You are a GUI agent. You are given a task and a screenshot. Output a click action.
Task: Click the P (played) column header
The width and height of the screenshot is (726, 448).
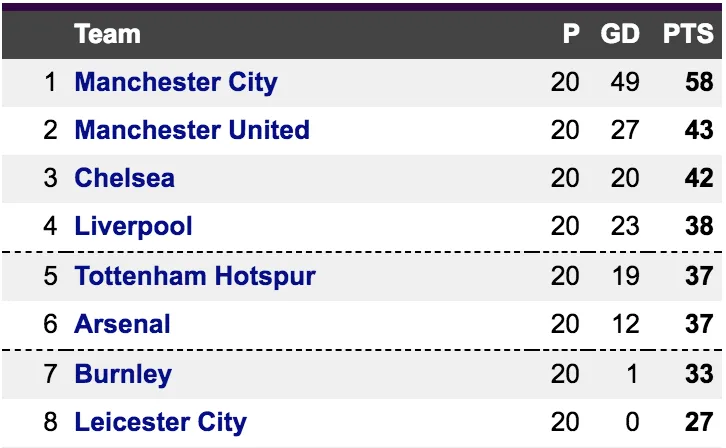tap(571, 34)
